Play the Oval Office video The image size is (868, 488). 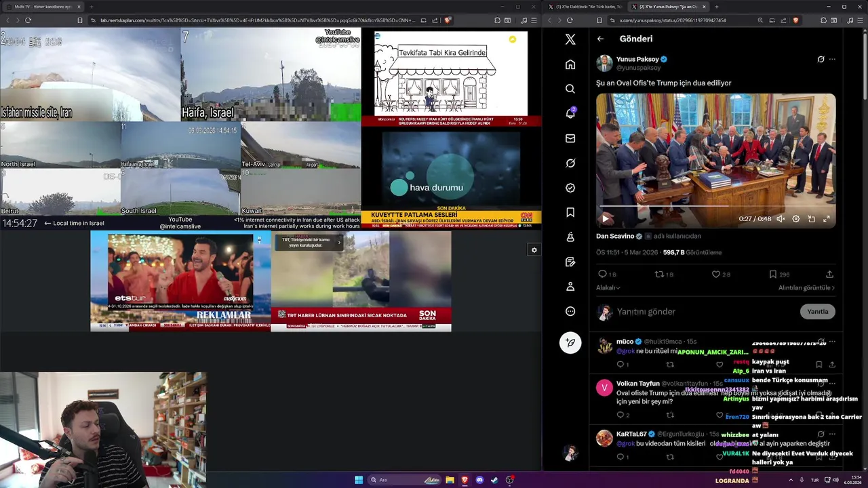[606, 219]
